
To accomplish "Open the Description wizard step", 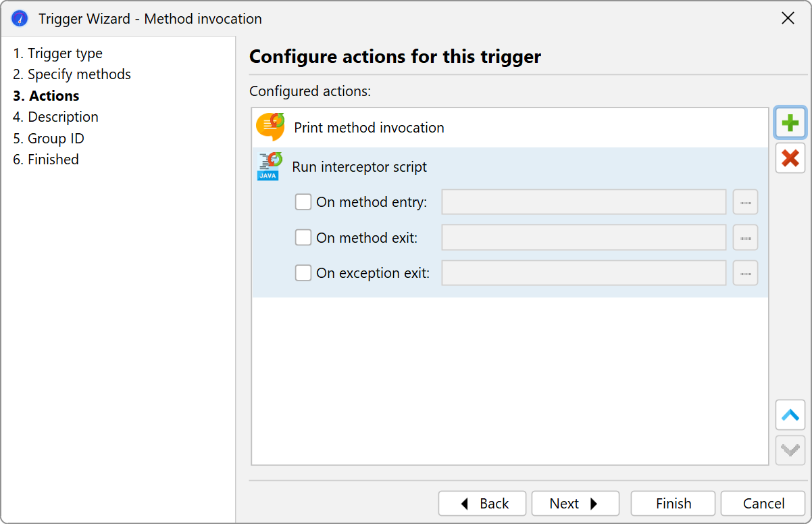I will click(x=55, y=117).
